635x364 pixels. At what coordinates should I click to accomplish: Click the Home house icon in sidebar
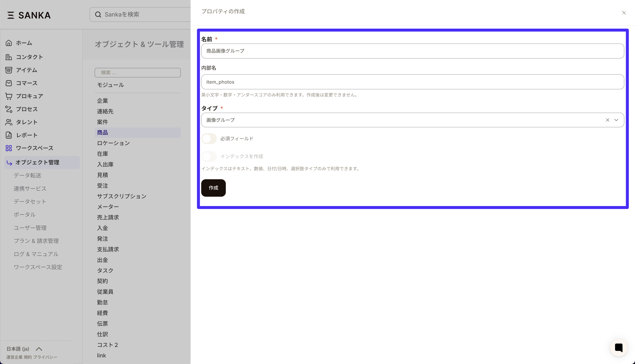pos(9,43)
